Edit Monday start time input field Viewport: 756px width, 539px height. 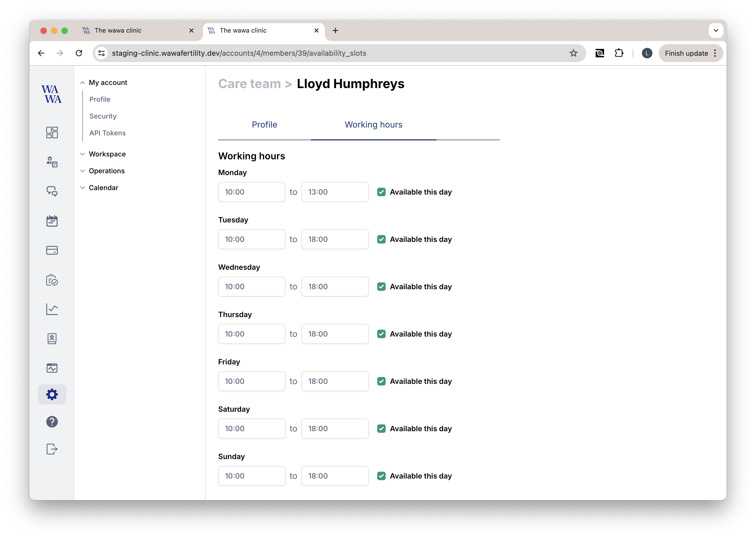point(252,191)
